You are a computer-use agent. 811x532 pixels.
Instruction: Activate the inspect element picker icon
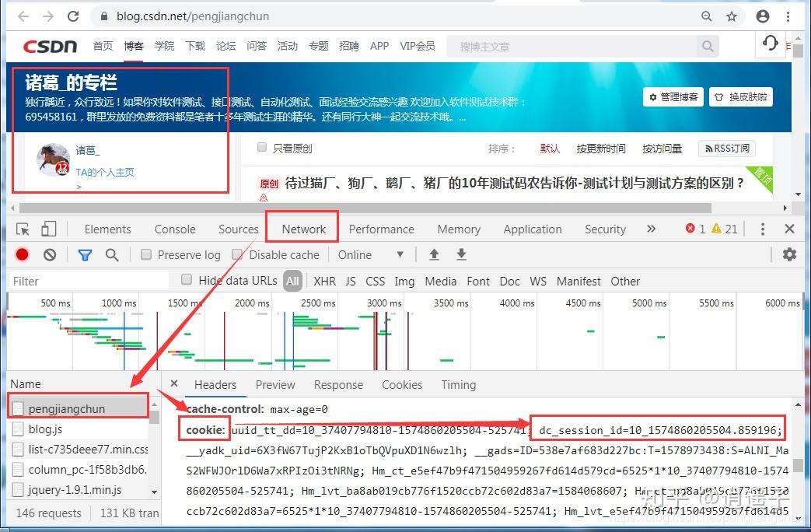point(23,229)
